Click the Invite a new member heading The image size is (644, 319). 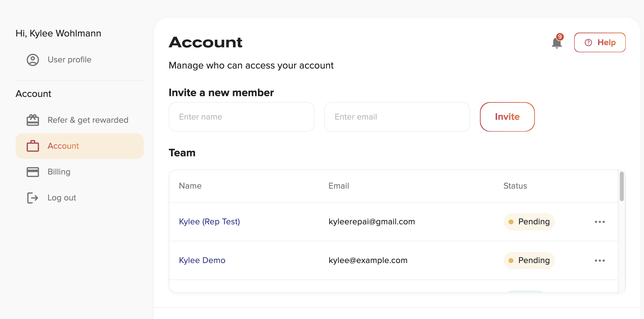pos(221,93)
